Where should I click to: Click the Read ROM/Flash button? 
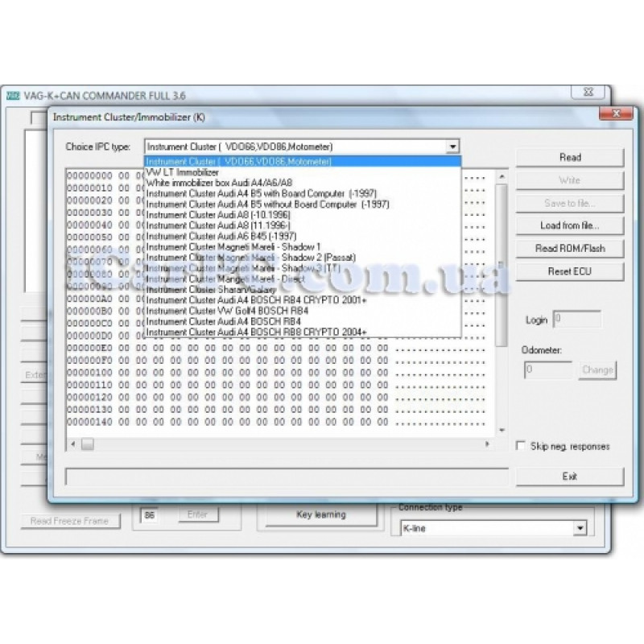tap(568, 248)
